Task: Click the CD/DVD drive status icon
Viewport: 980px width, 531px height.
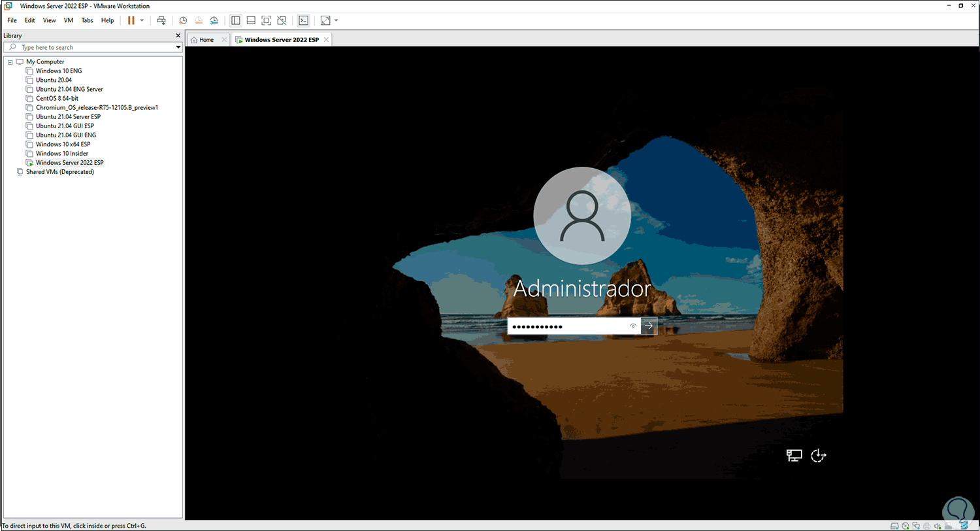Action: click(905, 526)
